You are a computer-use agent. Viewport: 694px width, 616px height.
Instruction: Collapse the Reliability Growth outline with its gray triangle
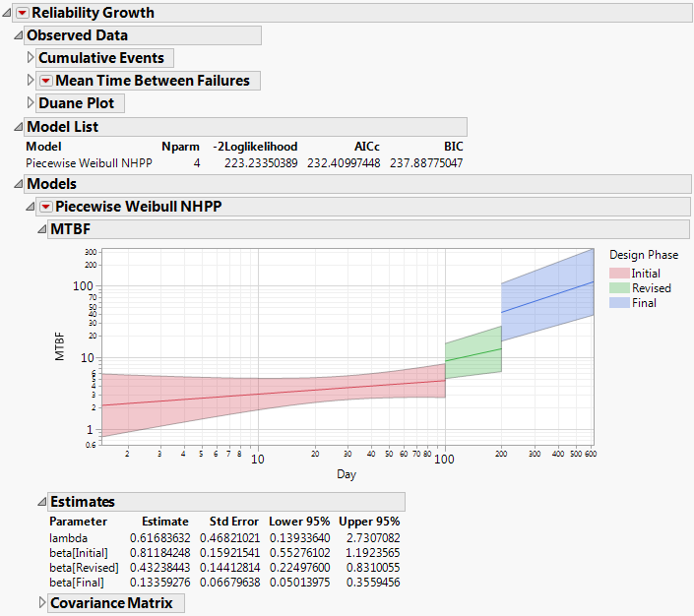pyautogui.click(x=8, y=13)
